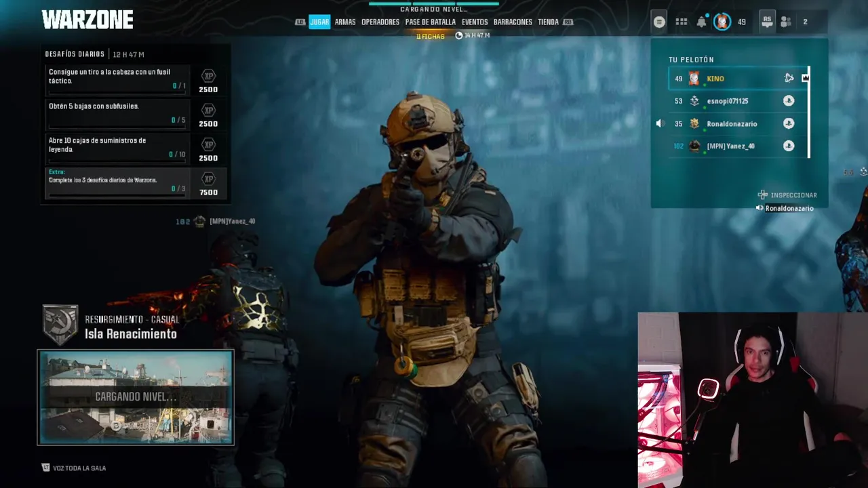Switch to BARRACONES tab
868x488 pixels.
tap(513, 22)
